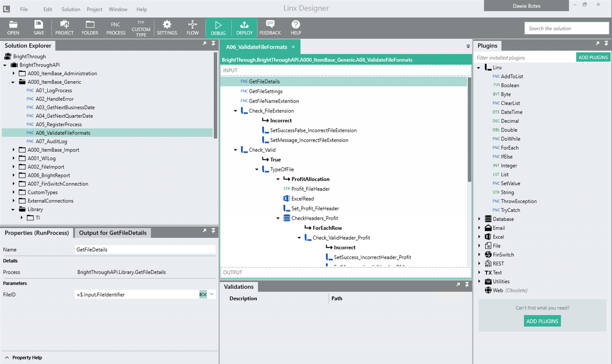Click the ADD PLUGINS button in the Plugins header
The width and height of the screenshot is (612, 364).
tap(593, 57)
